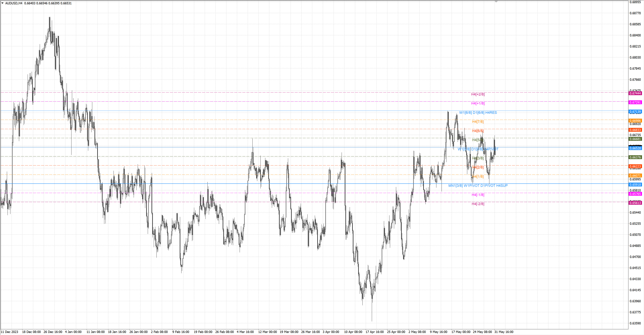The image size is (644, 335).
Task: Click the blue 0.65918 price tag
Action: pyautogui.click(x=635, y=185)
